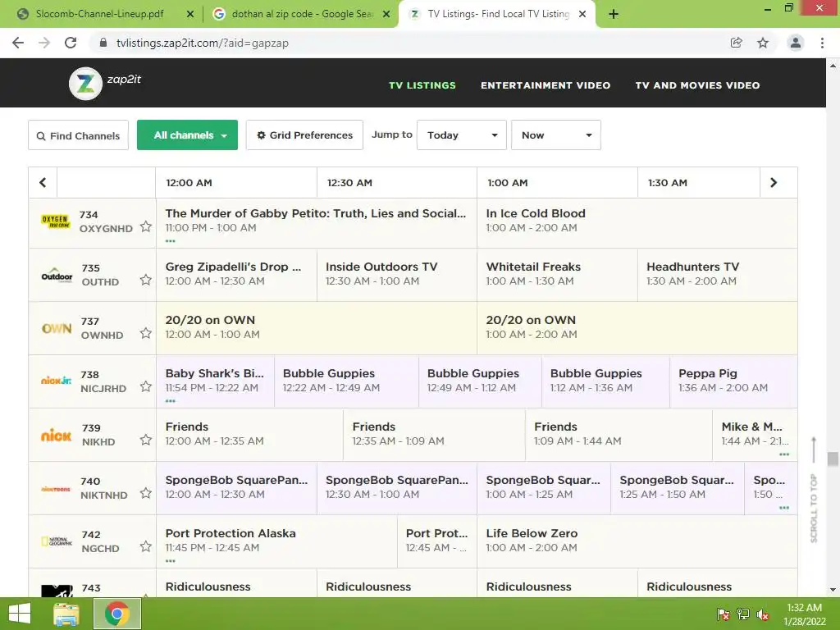Open the Nick channel logo
Viewport: 840px width, 630px height.
pyautogui.click(x=57, y=435)
